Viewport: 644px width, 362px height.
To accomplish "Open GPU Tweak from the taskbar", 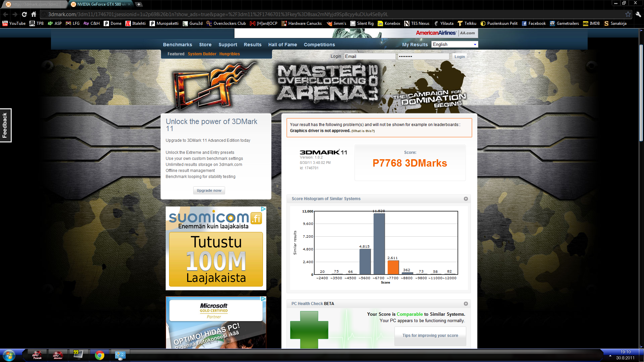I will click(37, 355).
